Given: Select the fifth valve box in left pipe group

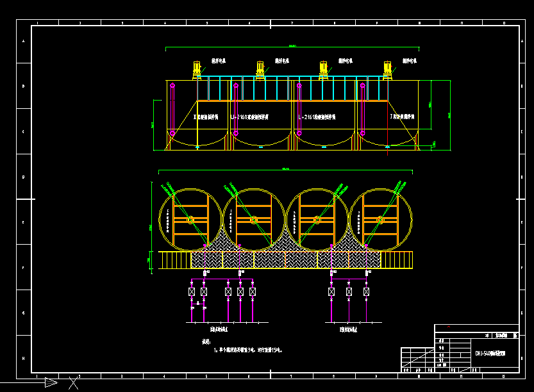Looking at the screenshot, I should pos(253,291).
